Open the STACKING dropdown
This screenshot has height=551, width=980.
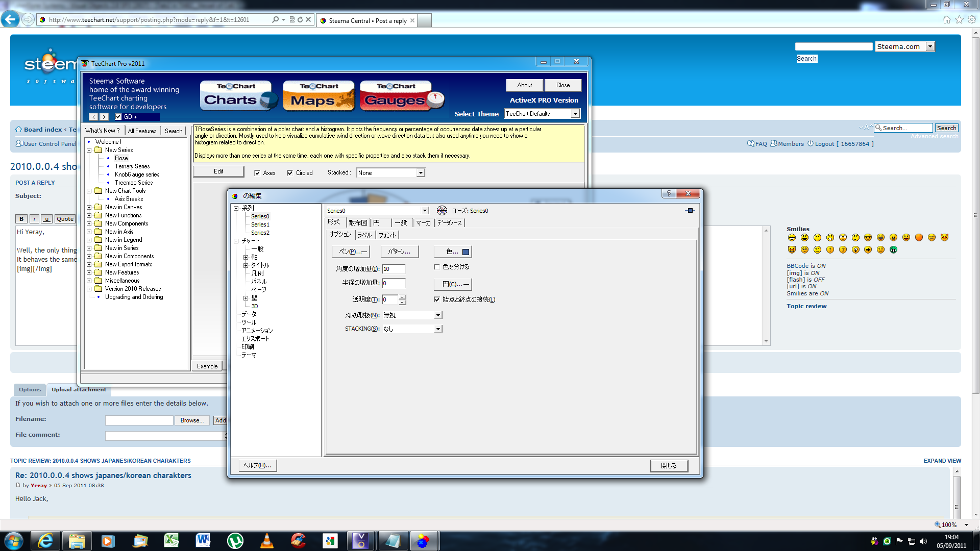point(438,329)
